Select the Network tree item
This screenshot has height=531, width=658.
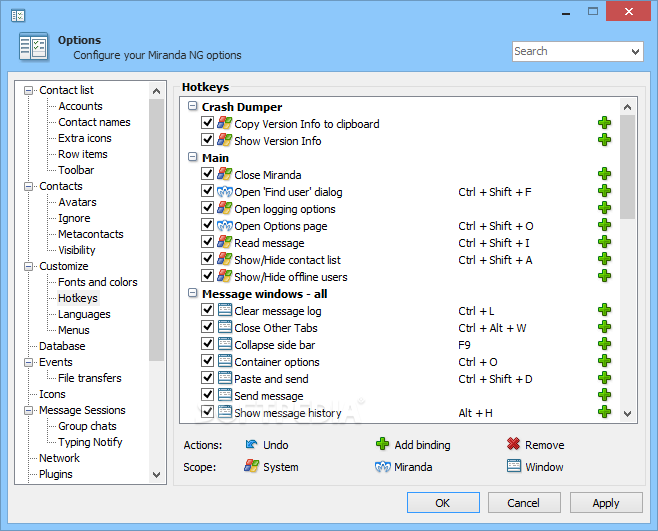(x=59, y=458)
